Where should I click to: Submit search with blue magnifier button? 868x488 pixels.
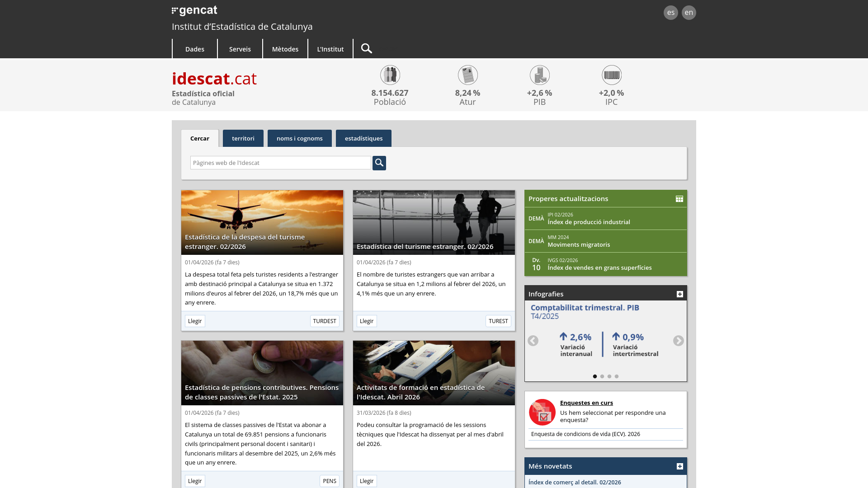coord(379,163)
